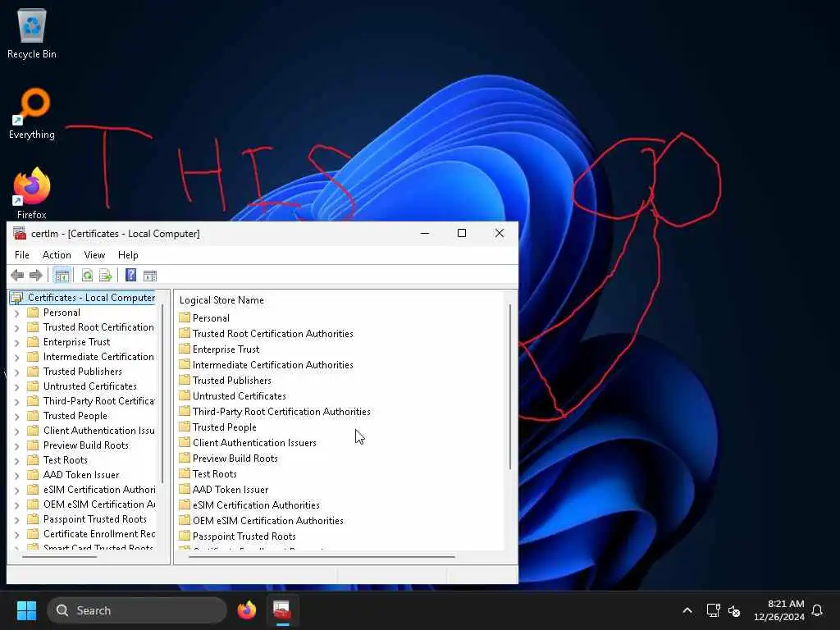
Task: Click the certlm title bar app icon
Action: (20, 234)
